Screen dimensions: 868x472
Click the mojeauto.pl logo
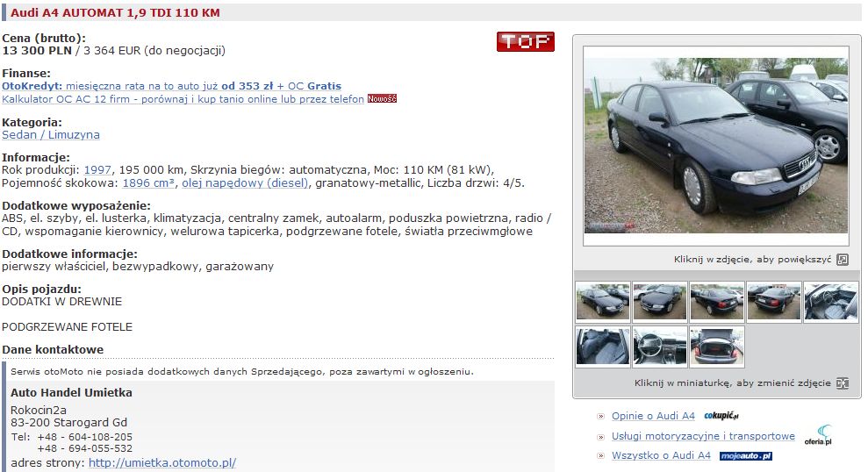tap(745, 456)
